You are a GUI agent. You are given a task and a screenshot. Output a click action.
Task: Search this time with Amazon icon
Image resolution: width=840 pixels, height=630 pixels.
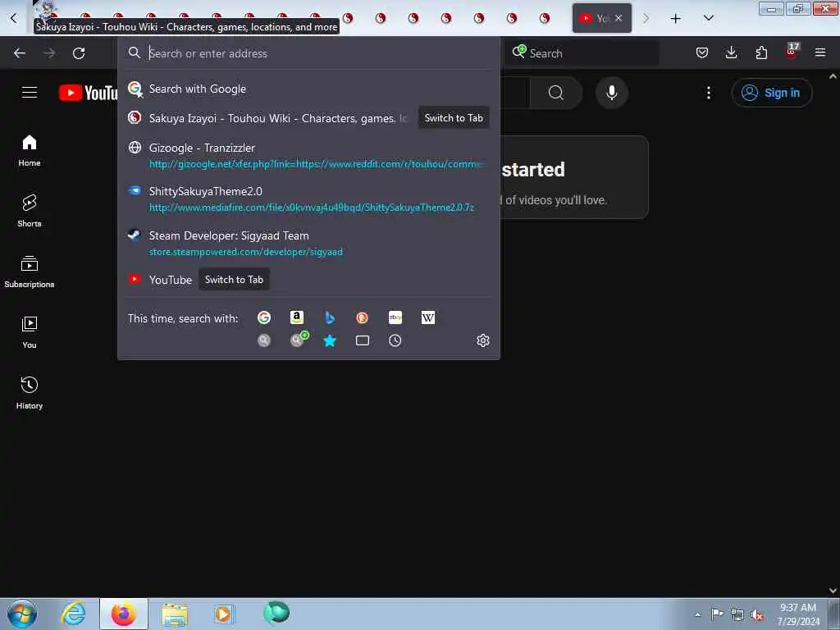tap(297, 317)
